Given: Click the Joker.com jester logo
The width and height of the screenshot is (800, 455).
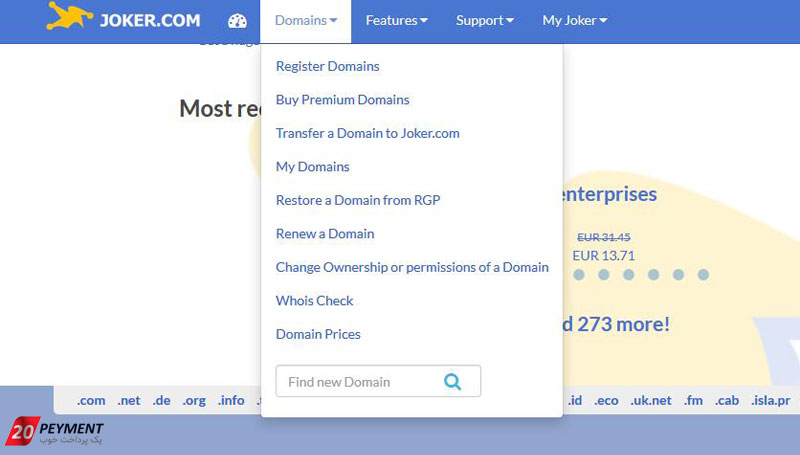Looking at the screenshot, I should [x=70, y=15].
